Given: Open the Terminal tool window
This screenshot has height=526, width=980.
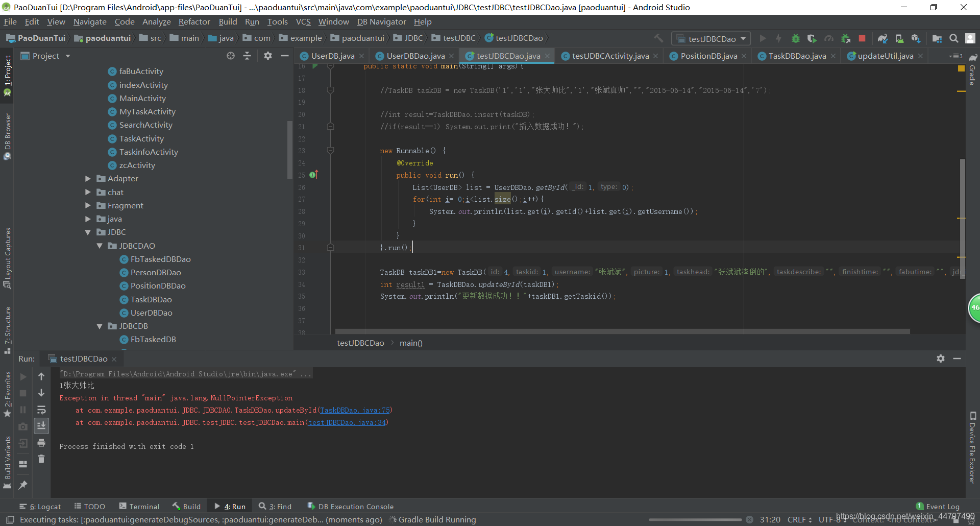Looking at the screenshot, I should click(139, 506).
